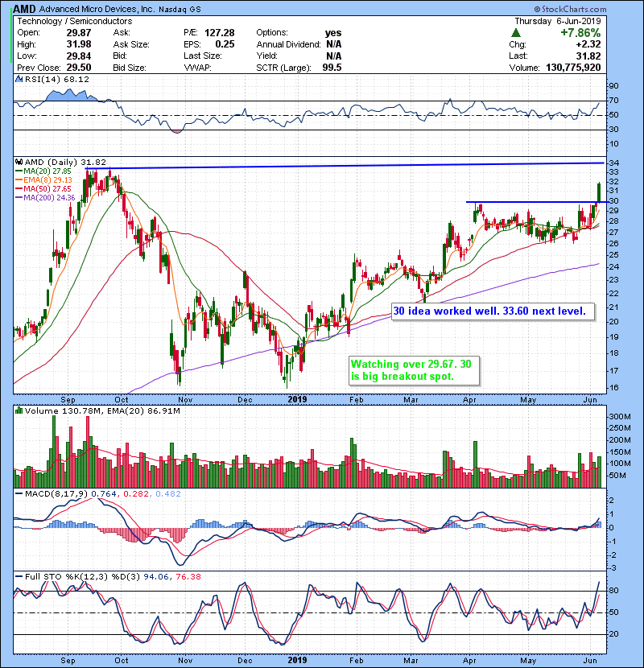The width and height of the screenshot is (644, 668).
Task: Click the 34 price level on right axis
Action: point(613,163)
